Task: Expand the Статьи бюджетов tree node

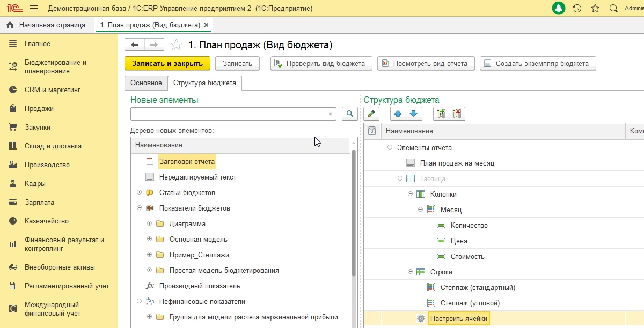Action: [139, 193]
